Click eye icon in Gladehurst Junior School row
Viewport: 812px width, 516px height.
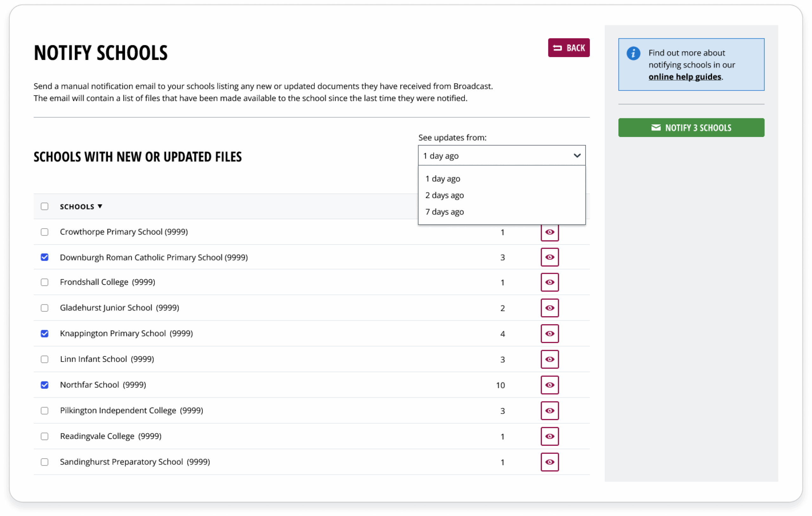[x=549, y=308]
